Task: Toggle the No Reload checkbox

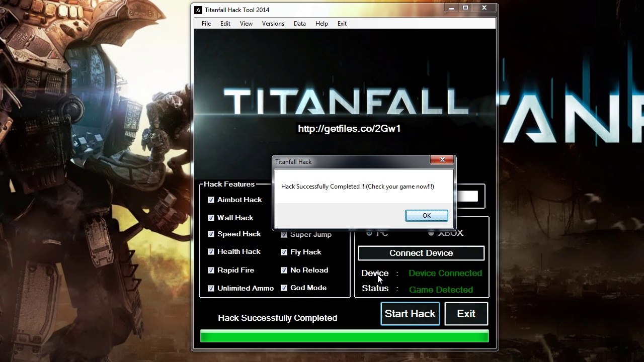Action: point(284,270)
